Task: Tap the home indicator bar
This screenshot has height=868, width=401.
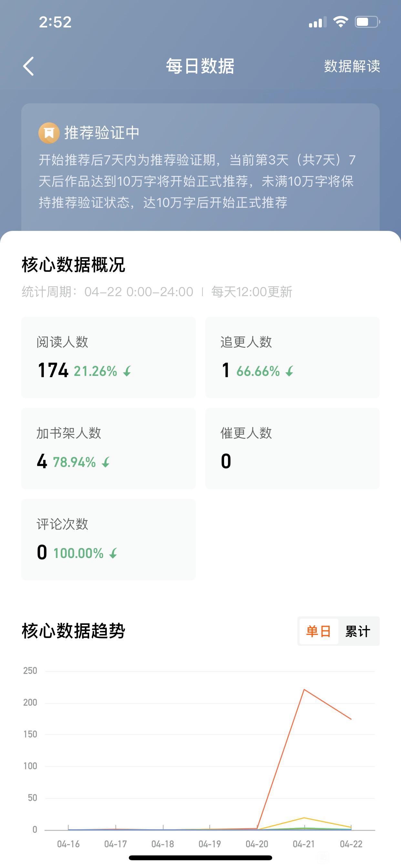Action: coord(200,858)
